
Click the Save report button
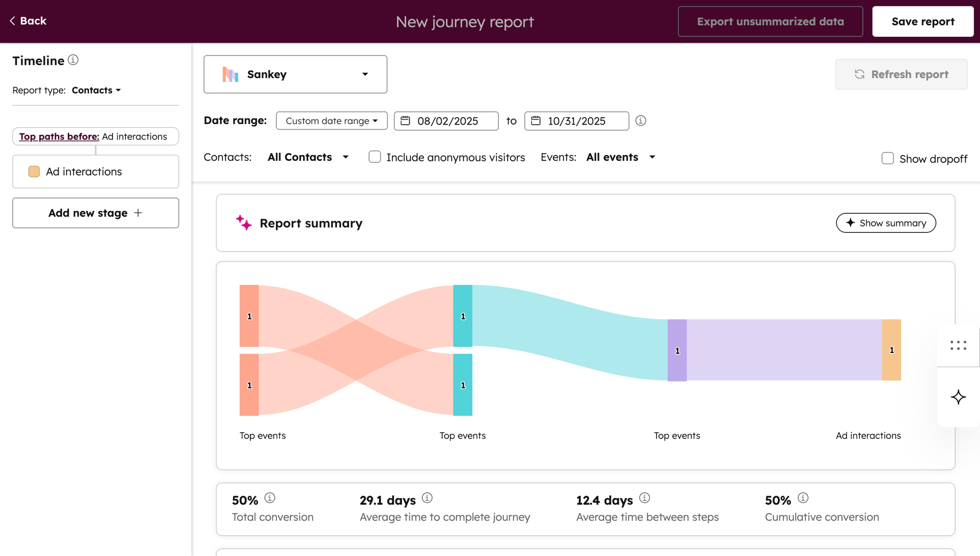tap(923, 21)
